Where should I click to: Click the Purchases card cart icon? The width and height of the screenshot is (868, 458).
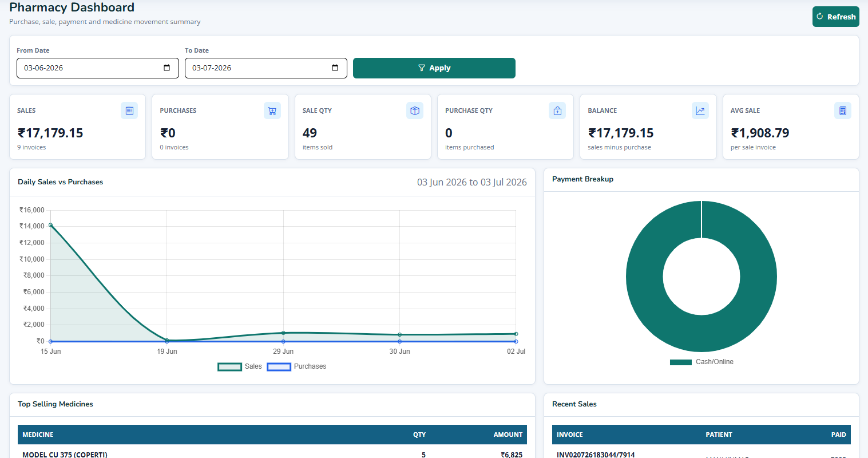click(x=272, y=110)
